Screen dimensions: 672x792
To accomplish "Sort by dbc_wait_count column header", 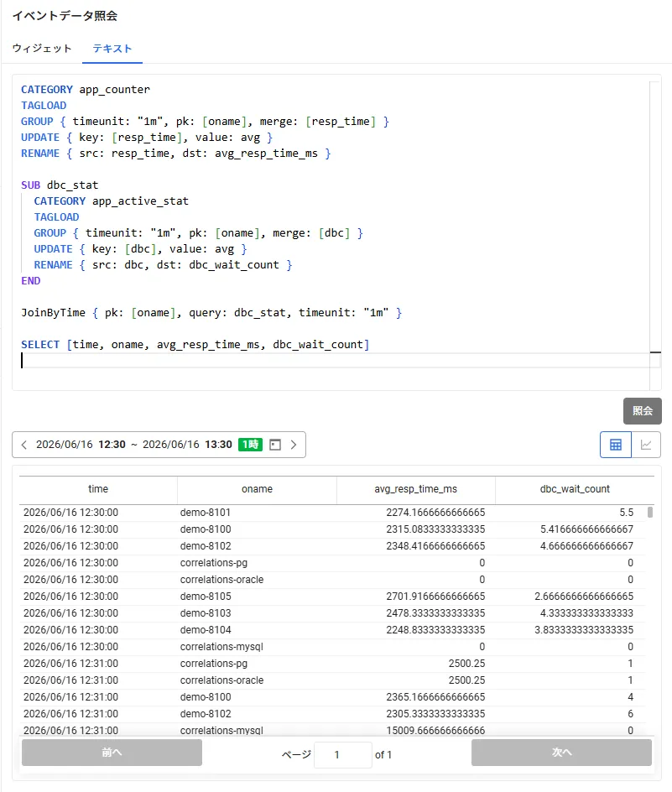I will 575,489.
